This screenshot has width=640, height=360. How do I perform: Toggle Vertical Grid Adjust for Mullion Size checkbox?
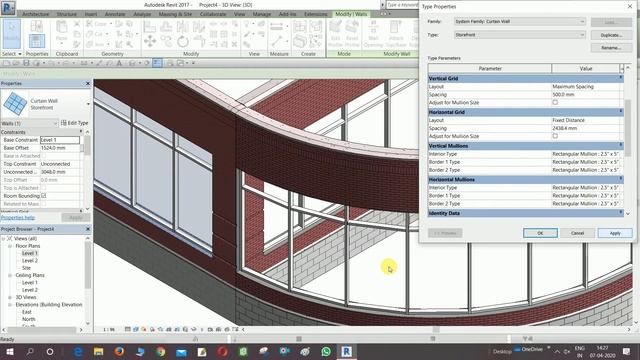tap(555, 102)
